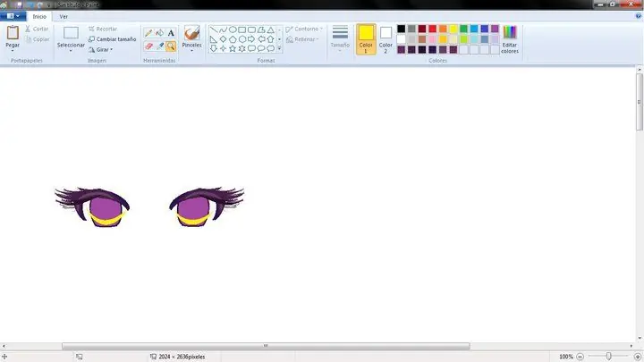The height and width of the screenshot is (362, 644).
Task: Select the Text tool
Action: pyautogui.click(x=171, y=33)
